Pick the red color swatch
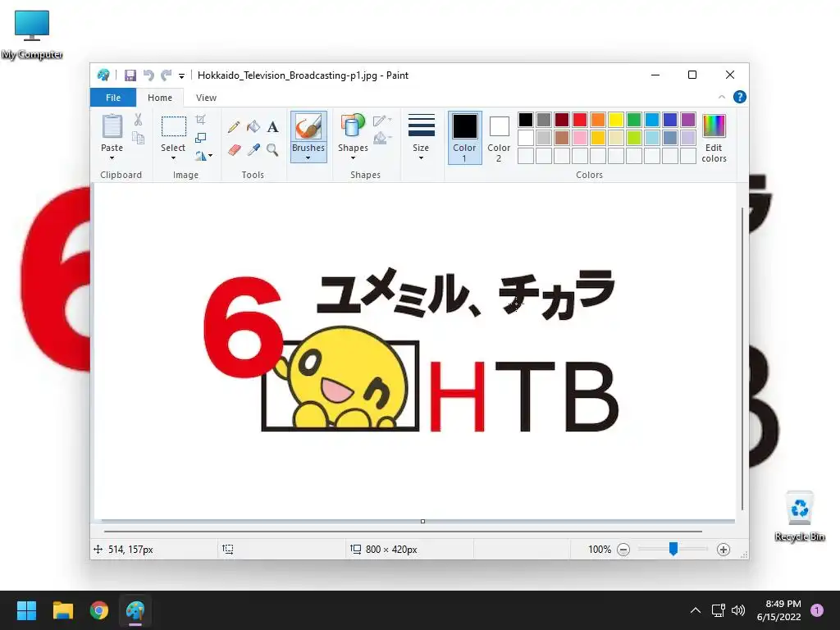This screenshot has width=840, height=630. click(580, 120)
